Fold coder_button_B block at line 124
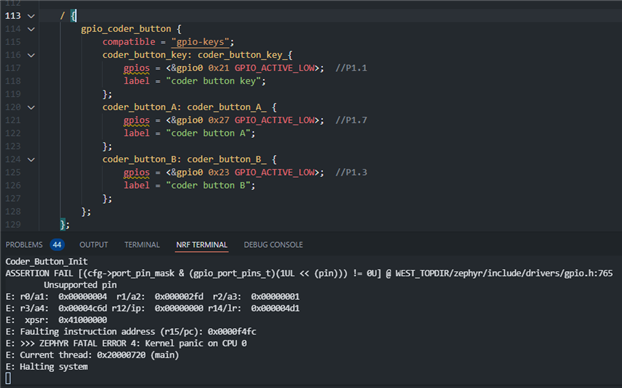The width and height of the screenshot is (622, 388). pyautogui.click(x=31, y=160)
